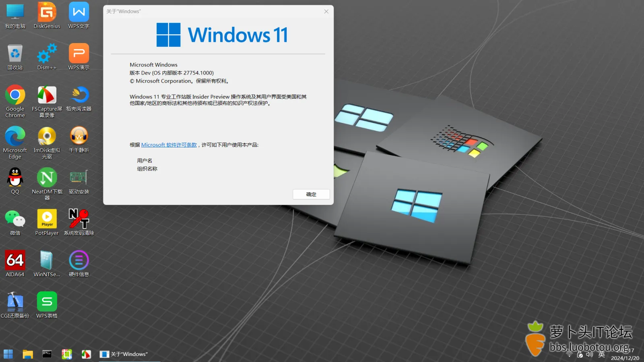
Task: Open File Explorer in taskbar
Action: click(28, 354)
